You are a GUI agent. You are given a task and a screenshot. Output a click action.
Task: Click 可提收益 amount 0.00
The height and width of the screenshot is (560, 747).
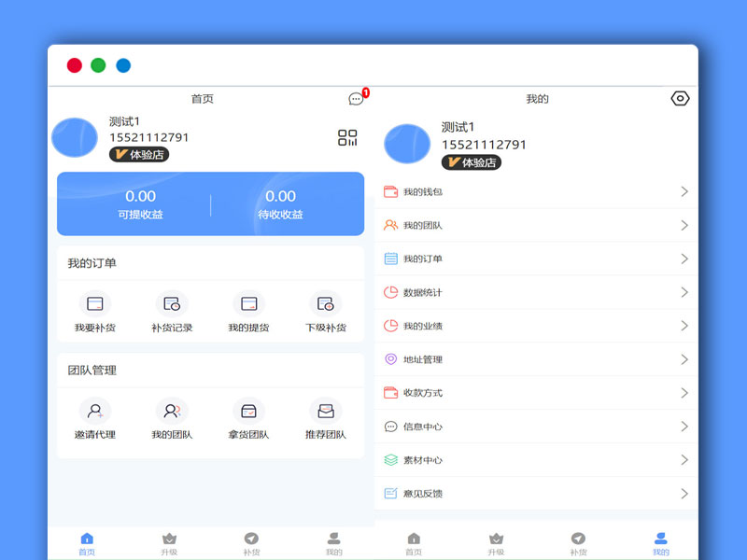click(140, 196)
